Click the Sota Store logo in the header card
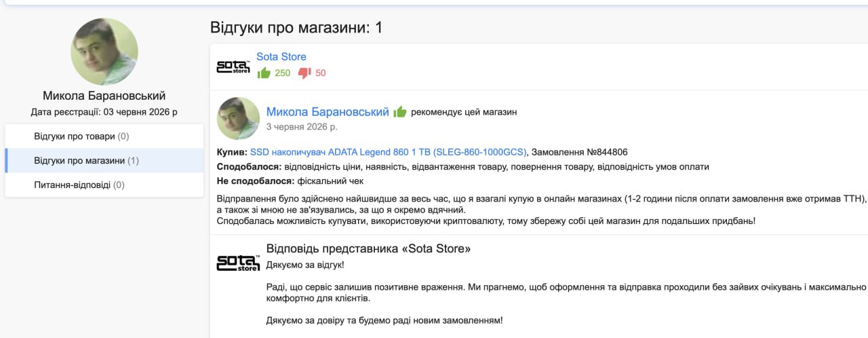This screenshot has width=868, height=338. [233, 67]
